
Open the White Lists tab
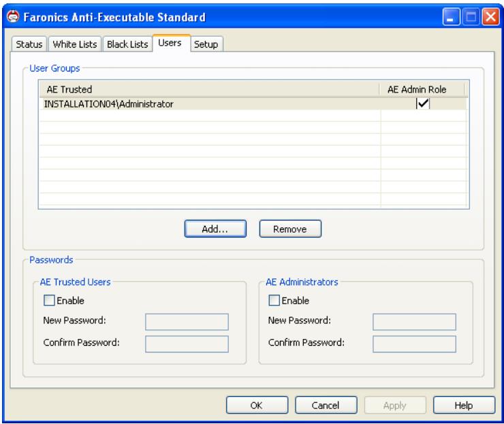[74, 44]
